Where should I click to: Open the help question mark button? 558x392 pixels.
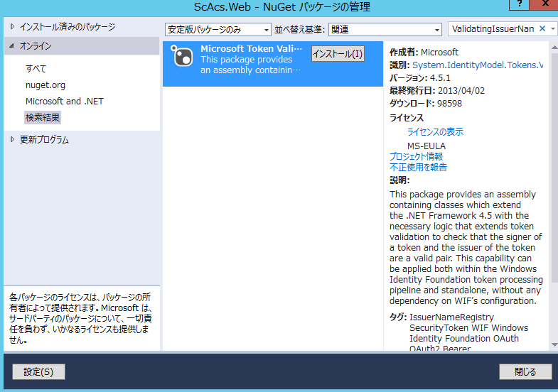[519, 4]
